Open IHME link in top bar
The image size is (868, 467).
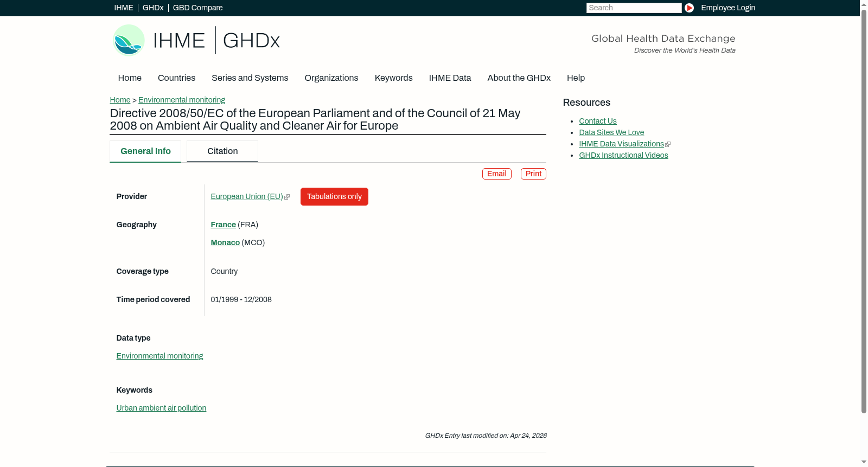124,8
